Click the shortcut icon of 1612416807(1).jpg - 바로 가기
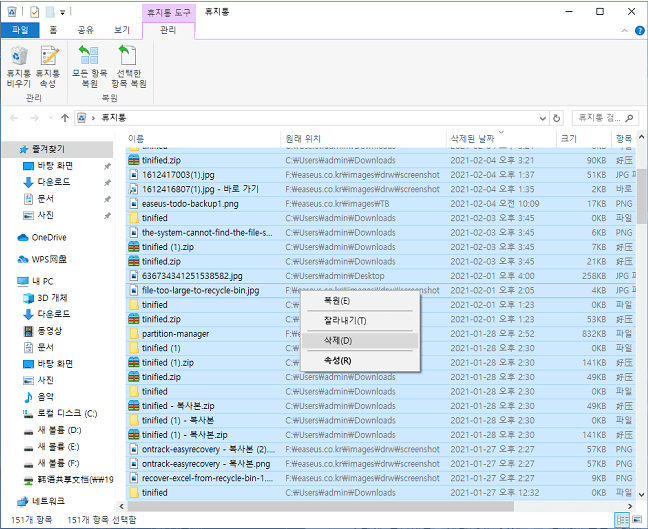The image size is (648, 529). pyautogui.click(x=133, y=189)
